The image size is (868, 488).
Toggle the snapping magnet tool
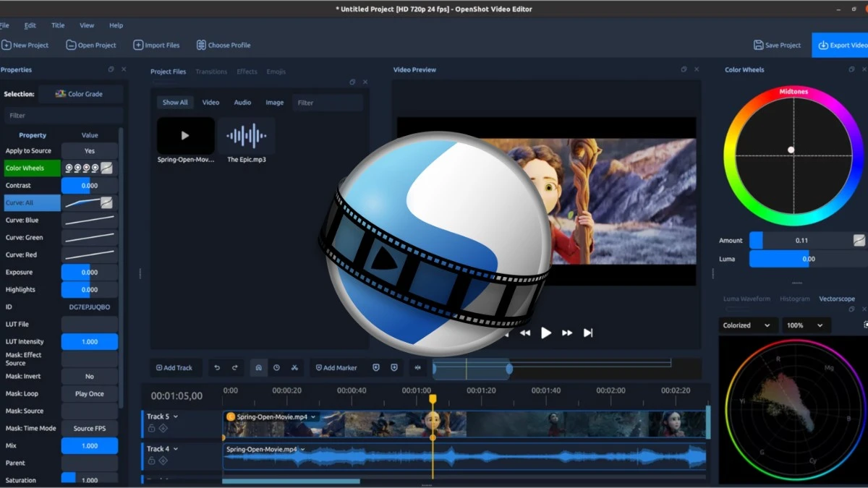coord(259,368)
